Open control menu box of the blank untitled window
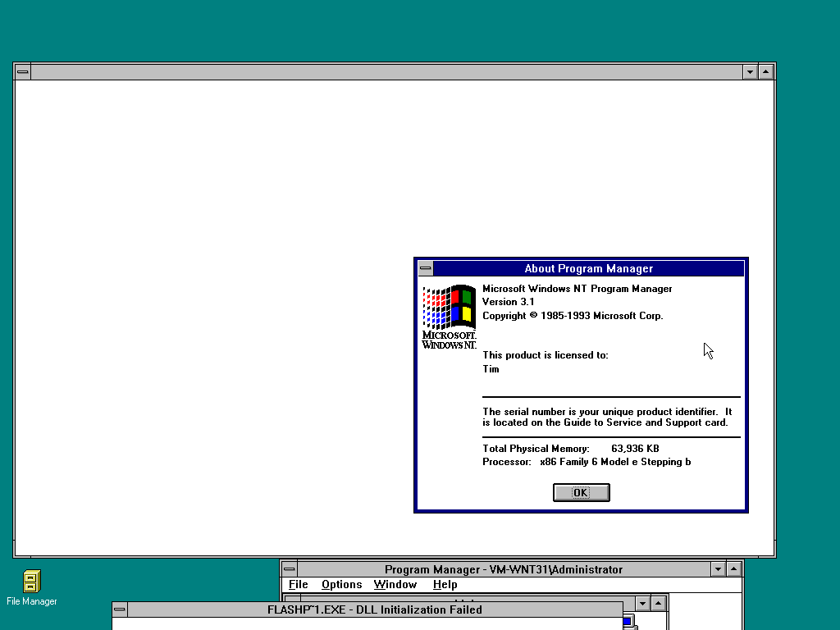Image resolution: width=840 pixels, height=630 pixels. tap(22, 71)
